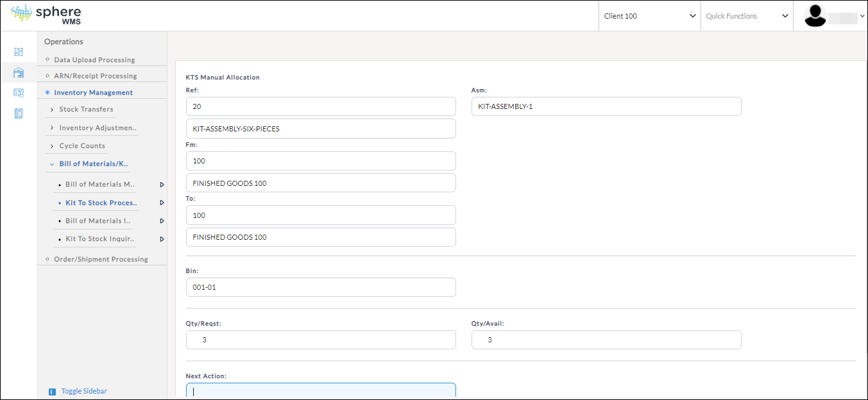Select Data Upload Processing radio
This screenshot has height=400, width=868.
[47, 60]
